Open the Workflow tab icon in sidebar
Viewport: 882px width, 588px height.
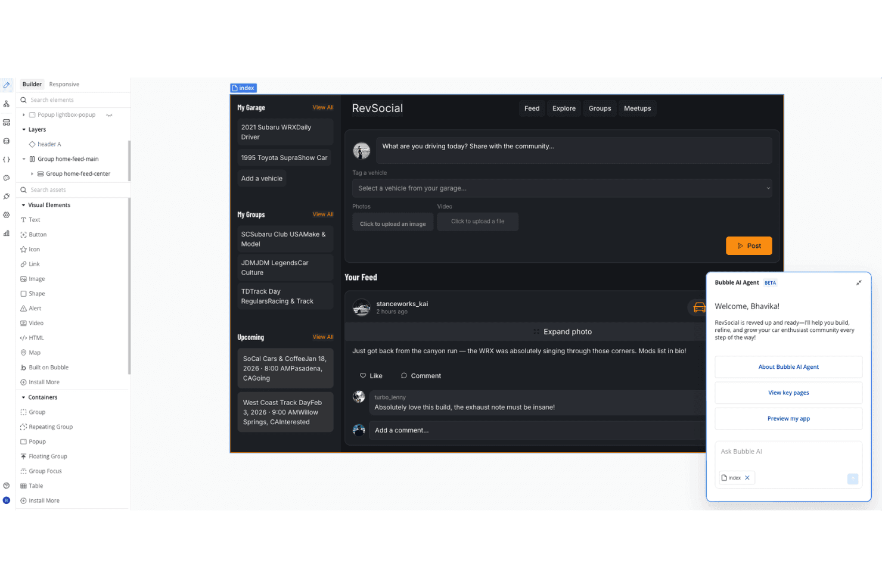point(7,104)
